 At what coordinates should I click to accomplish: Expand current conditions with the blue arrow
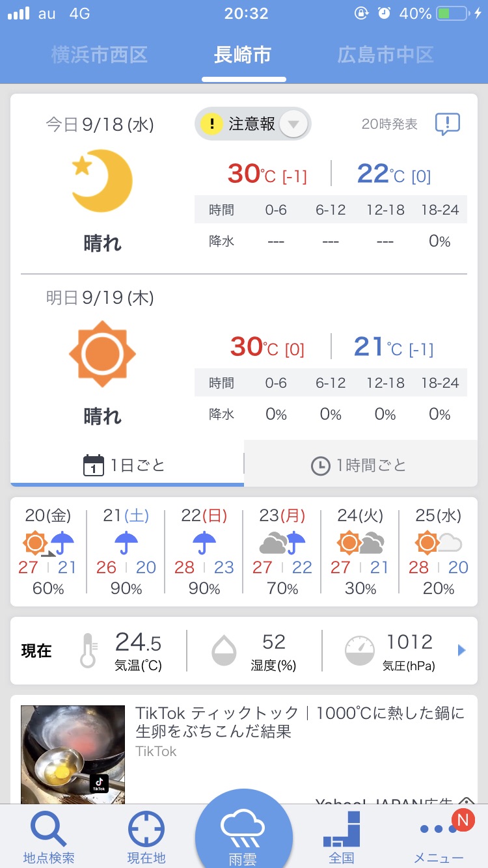pyautogui.click(x=462, y=650)
